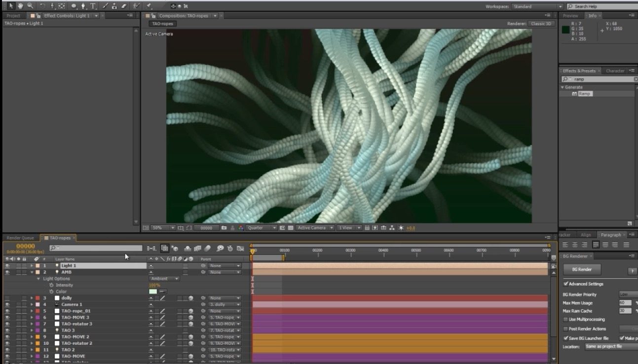Click the BG Render button
The image size is (638, 364).
point(582,269)
